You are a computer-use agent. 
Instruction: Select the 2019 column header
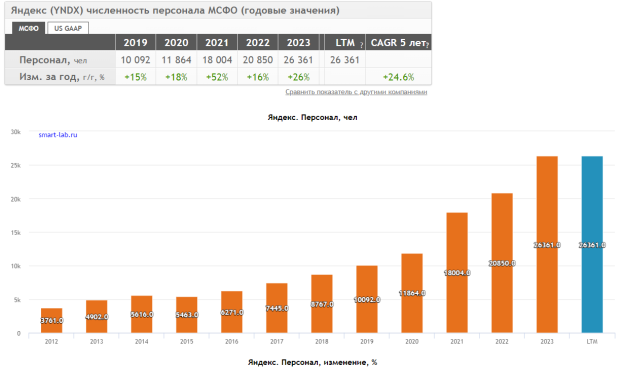(135, 43)
